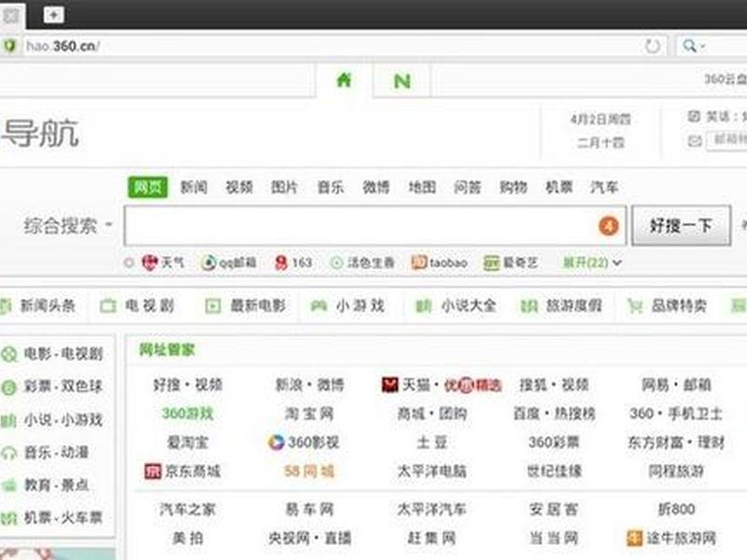747x560 pixels.
Task: Open the 爱奇艺 shortcut
Action: (x=511, y=262)
